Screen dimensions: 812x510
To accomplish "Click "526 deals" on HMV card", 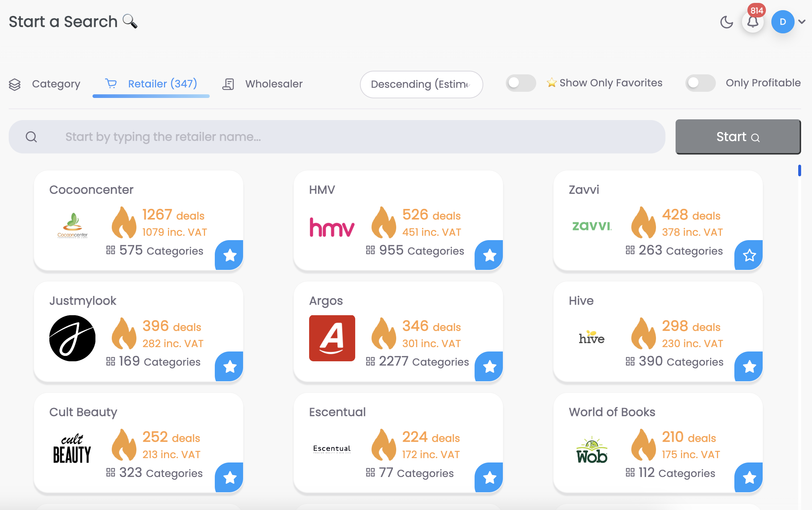I will [431, 215].
